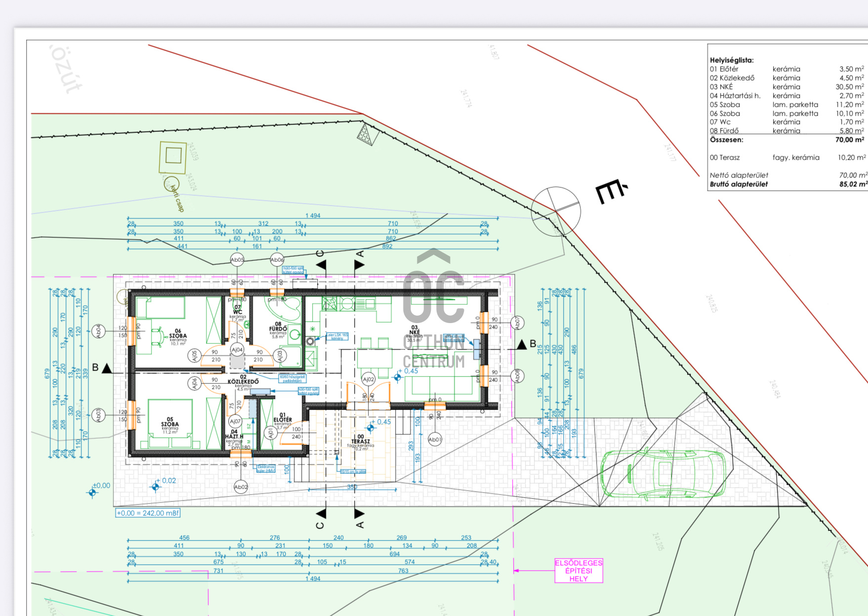Click the ±0,00 elevation datum marker
868x616 pixels.
[92, 492]
